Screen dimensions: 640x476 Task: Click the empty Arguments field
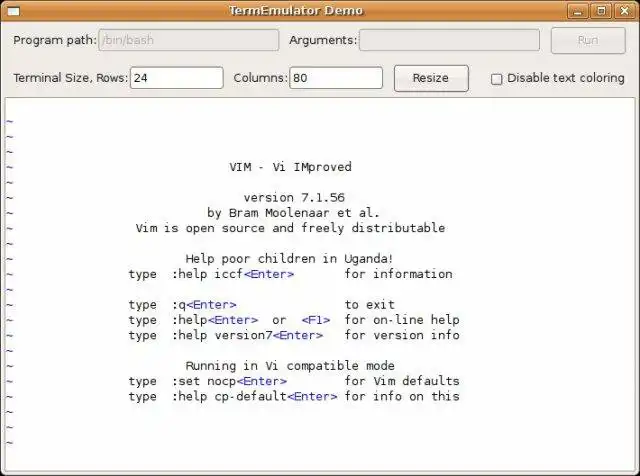tap(449, 40)
